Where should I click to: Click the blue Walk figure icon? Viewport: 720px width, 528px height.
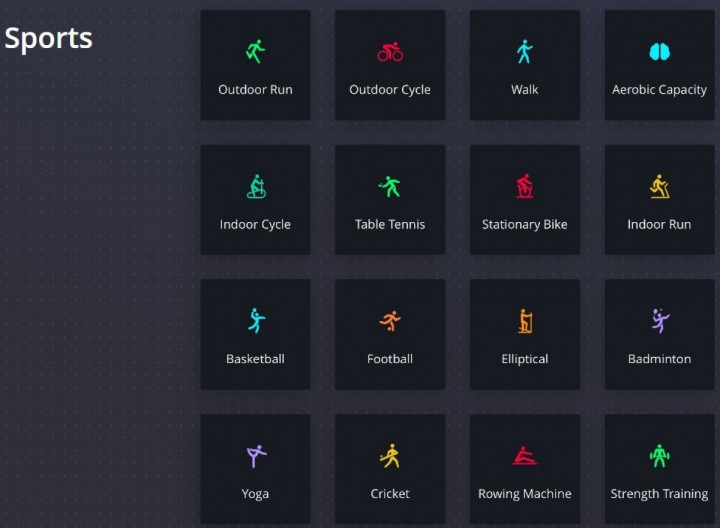click(524, 52)
